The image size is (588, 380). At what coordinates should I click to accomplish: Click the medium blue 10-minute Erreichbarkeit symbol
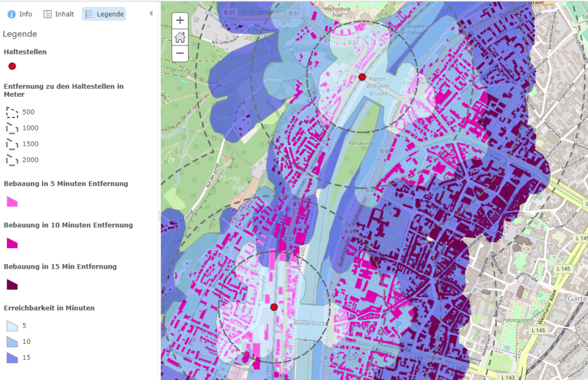pos(12,342)
